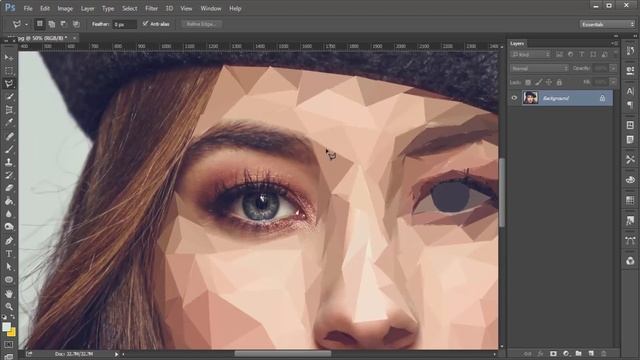Filter layers by type layers

(582, 54)
